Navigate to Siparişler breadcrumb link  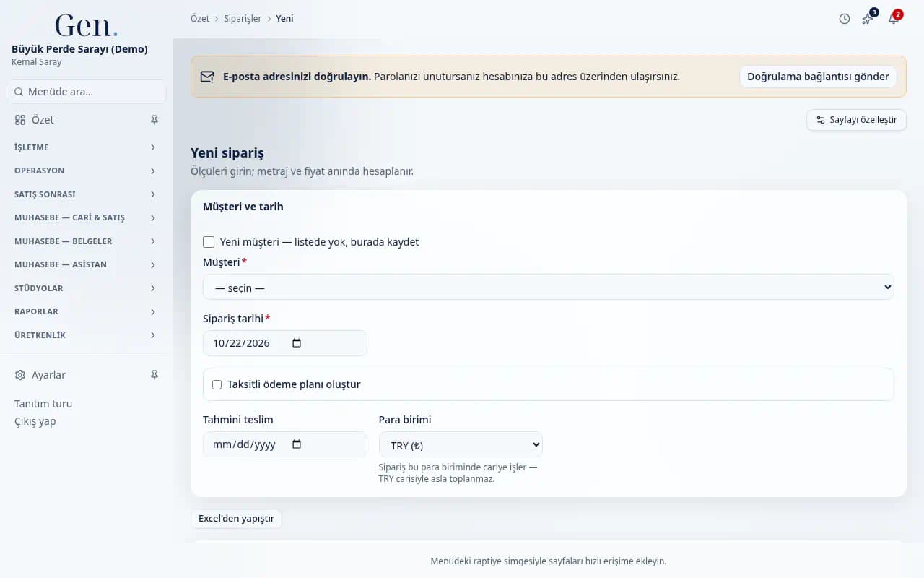click(x=243, y=19)
